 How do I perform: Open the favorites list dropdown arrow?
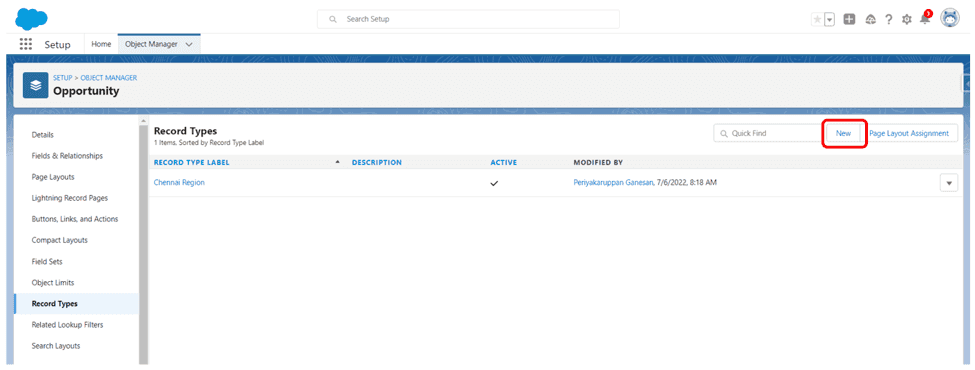(x=829, y=19)
